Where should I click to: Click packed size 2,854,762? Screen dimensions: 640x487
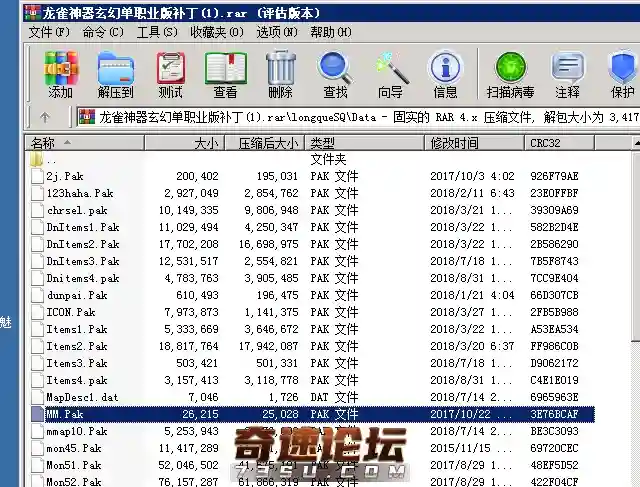(x=271, y=193)
